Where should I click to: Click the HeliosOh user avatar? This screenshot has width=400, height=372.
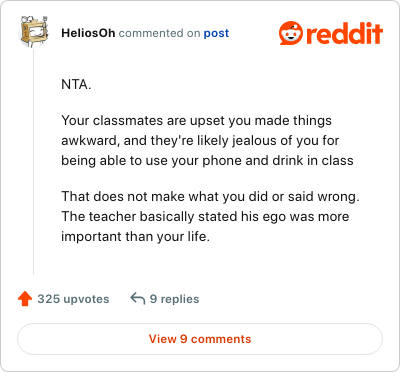point(34,32)
